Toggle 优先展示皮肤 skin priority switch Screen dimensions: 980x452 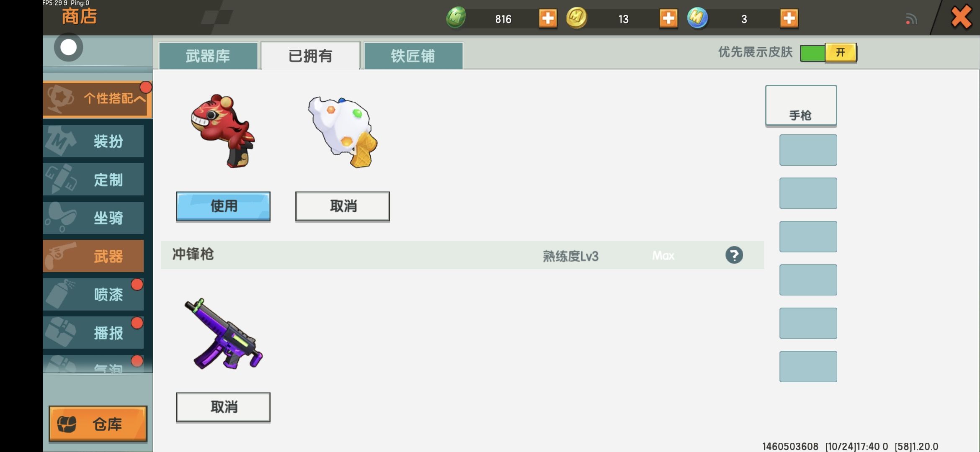click(828, 53)
